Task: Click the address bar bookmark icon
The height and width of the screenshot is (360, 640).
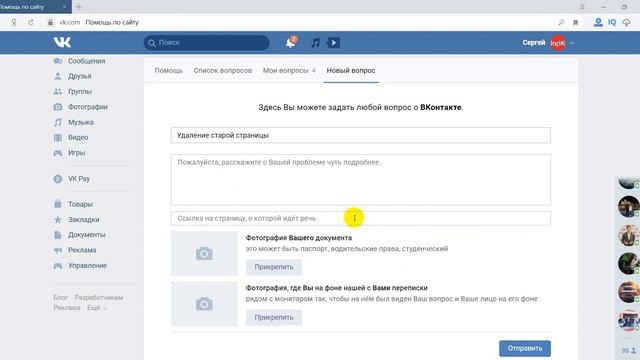Action: coord(576,22)
